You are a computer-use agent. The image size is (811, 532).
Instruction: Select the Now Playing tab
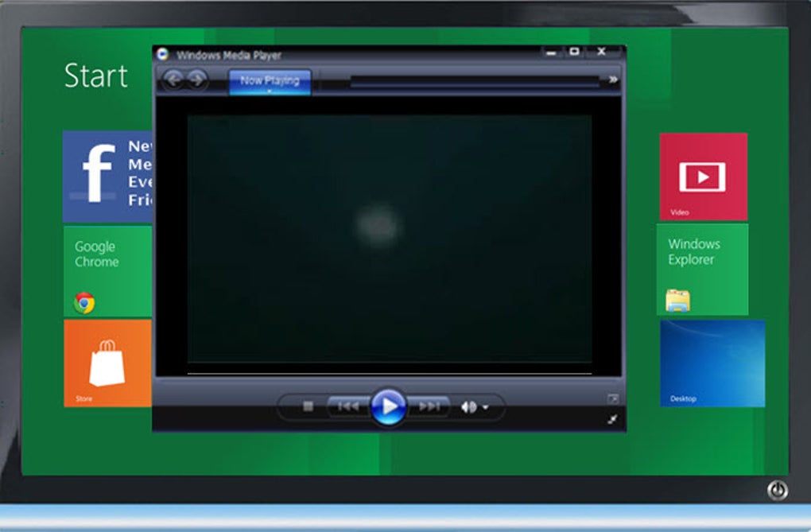click(x=270, y=81)
